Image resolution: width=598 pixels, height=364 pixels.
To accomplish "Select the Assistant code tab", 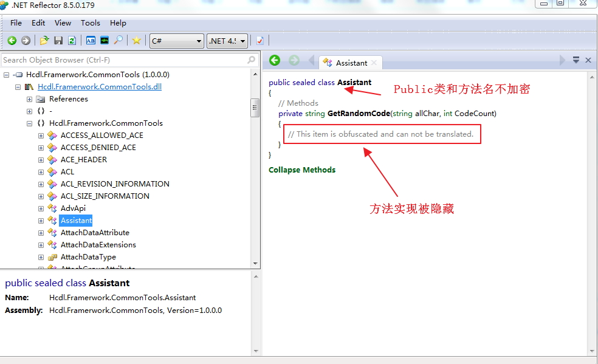I will pos(351,63).
